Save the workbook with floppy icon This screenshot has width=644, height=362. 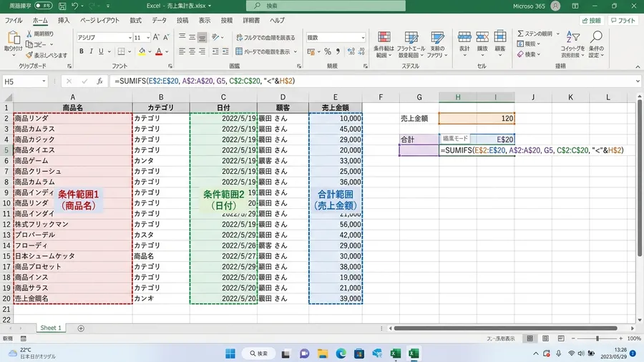pos(62,6)
